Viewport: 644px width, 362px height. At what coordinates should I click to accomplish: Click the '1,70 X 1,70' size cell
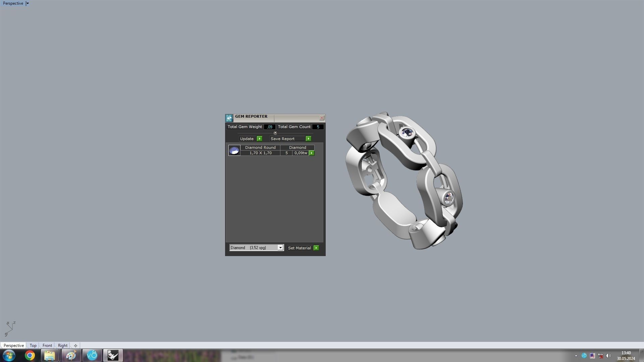[260, 153]
